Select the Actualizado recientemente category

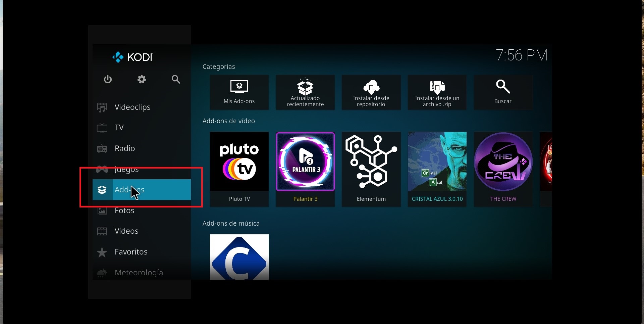(x=305, y=92)
